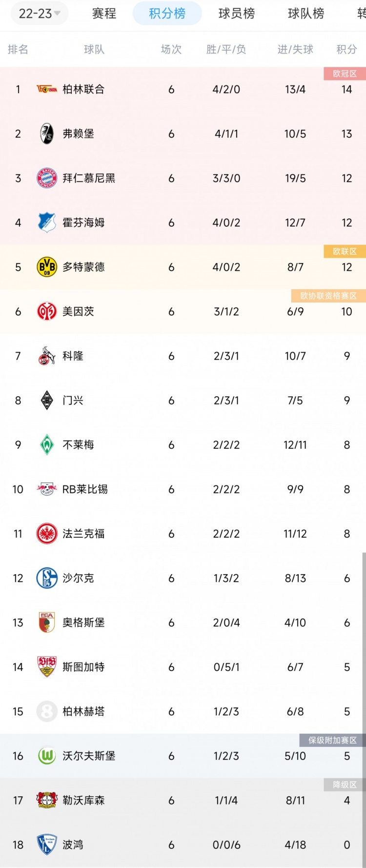Click the 柏林联合 team logo

(x=47, y=89)
